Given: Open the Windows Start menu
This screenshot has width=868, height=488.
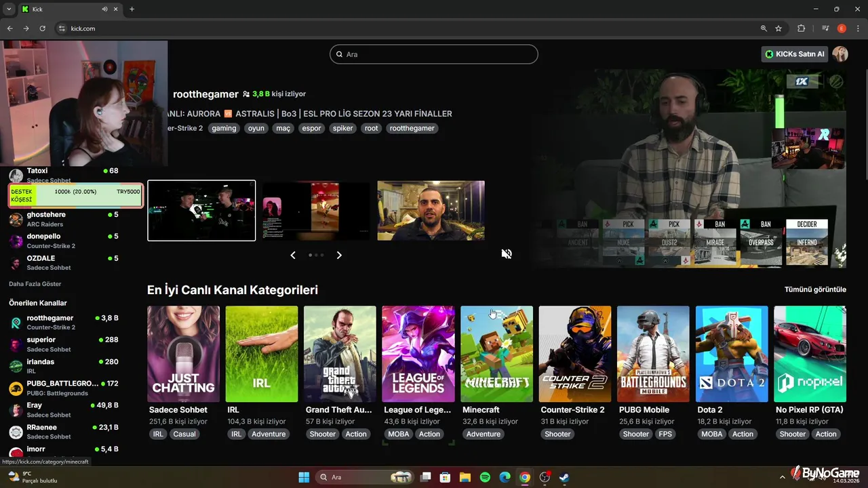Looking at the screenshot, I should [x=304, y=477].
